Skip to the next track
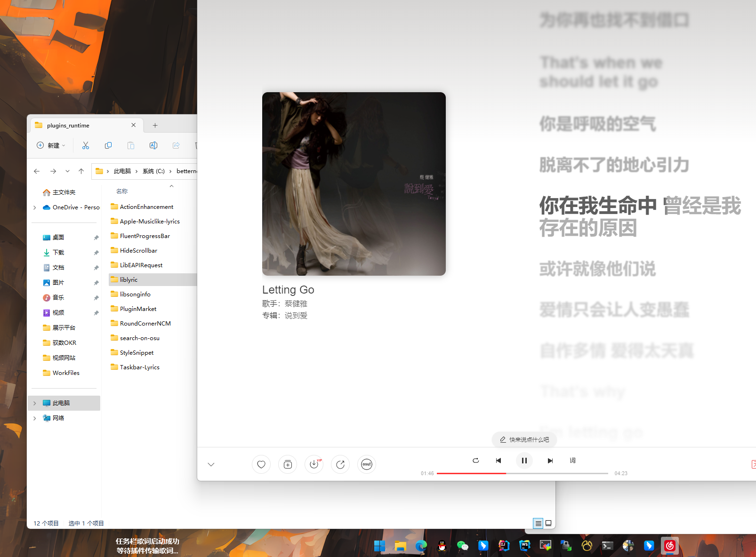 click(550, 461)
